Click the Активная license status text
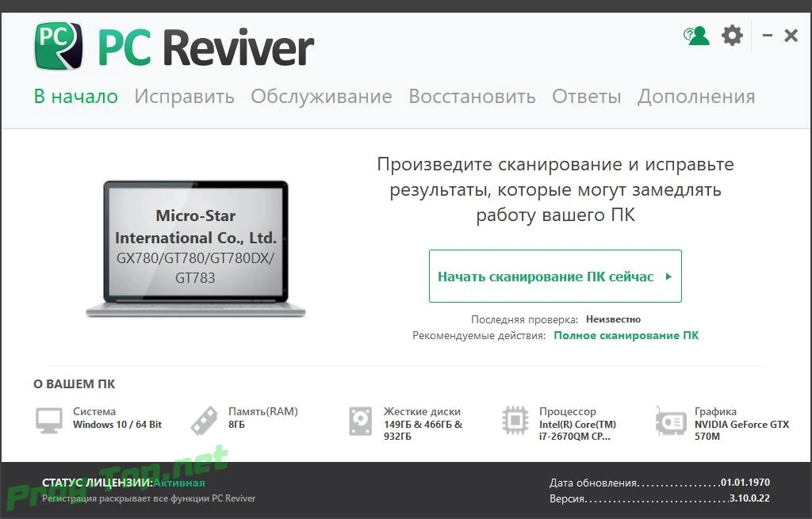This screenshot has height=519, width=812. (x=179, y=483)
